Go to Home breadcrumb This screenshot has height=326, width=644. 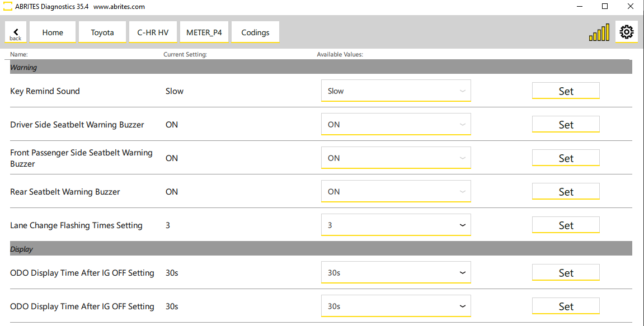(53, 32)
